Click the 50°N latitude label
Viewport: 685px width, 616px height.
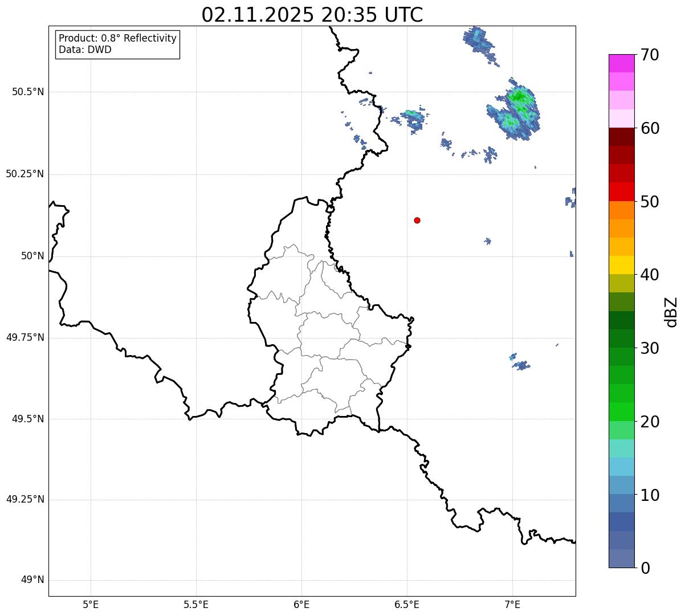tap(32, 256)
